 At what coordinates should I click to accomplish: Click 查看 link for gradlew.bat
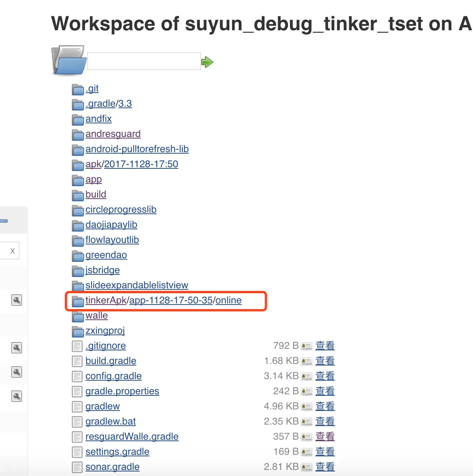325,422
